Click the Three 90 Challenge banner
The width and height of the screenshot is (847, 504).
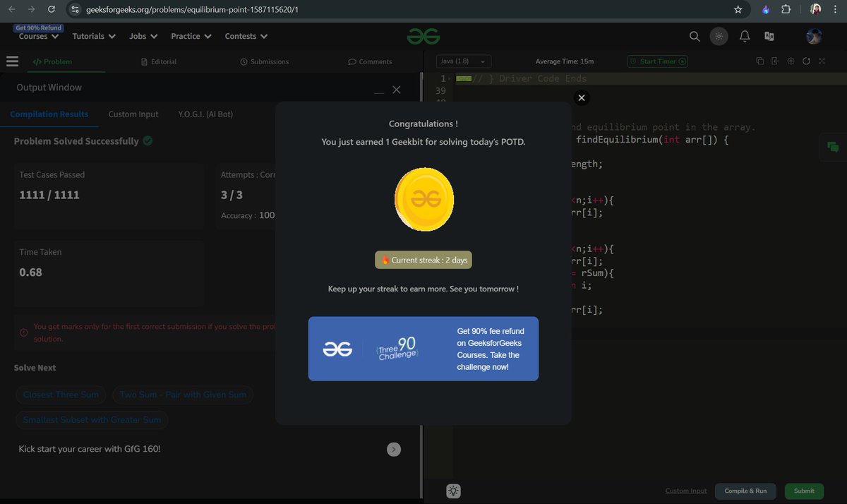click(x=423, y=349)
